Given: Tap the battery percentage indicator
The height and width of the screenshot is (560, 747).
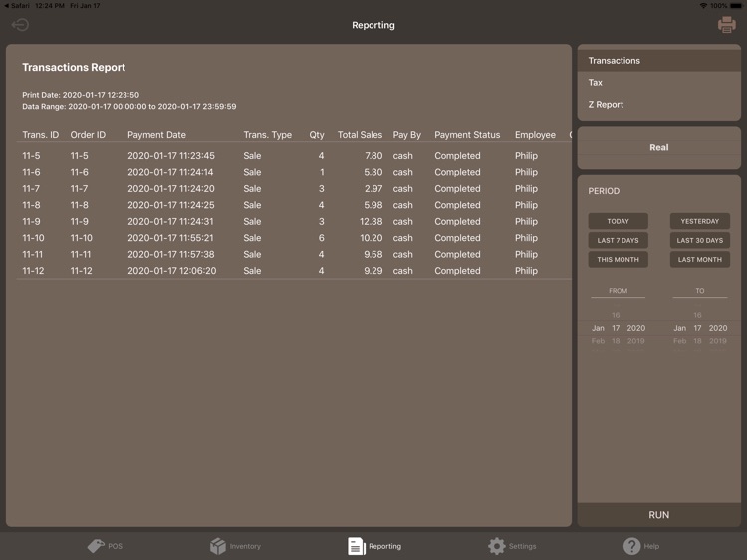Looking at the screenshot, I should 718,6.
